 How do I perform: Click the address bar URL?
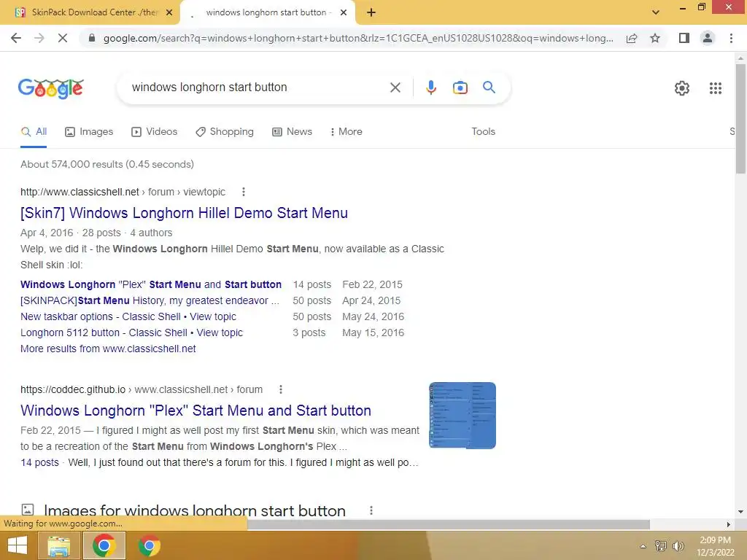[x=358, y=38]
